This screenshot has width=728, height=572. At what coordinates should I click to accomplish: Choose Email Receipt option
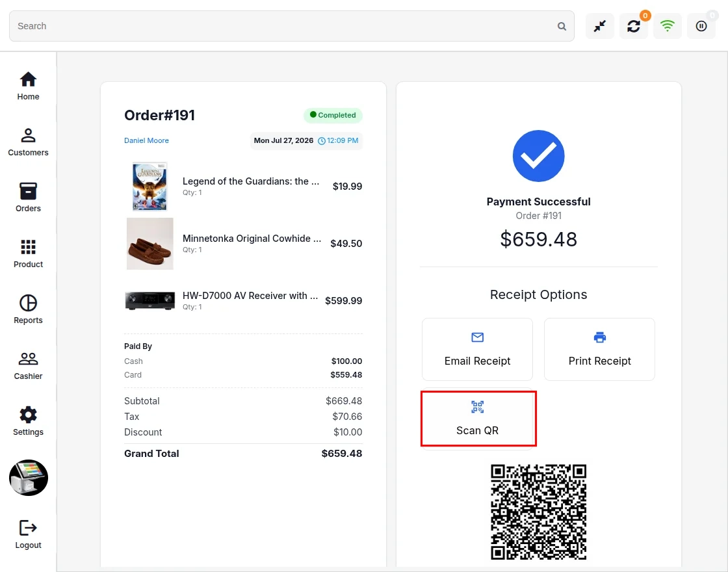pyautogui.click(x=477, y=349)
